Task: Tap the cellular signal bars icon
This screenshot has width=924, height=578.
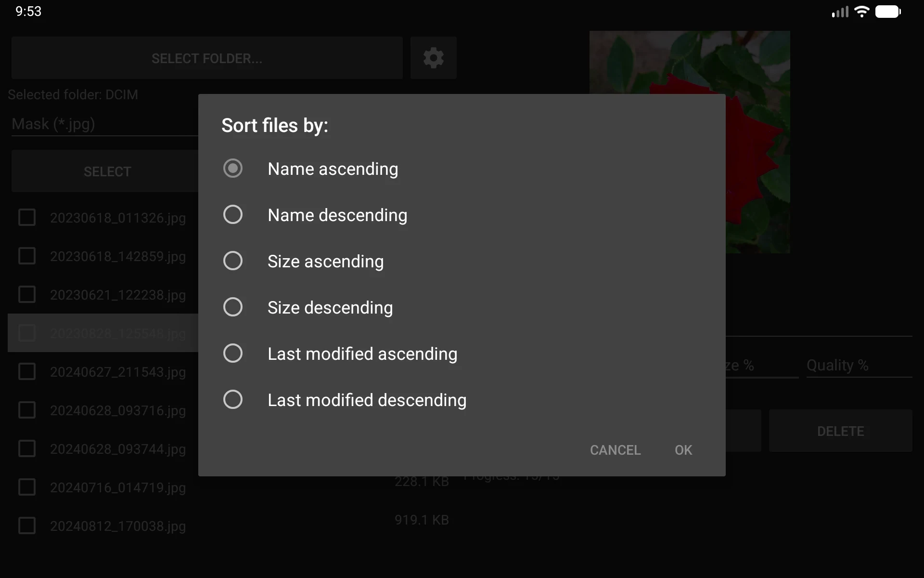Action: (x=840, y=12)
